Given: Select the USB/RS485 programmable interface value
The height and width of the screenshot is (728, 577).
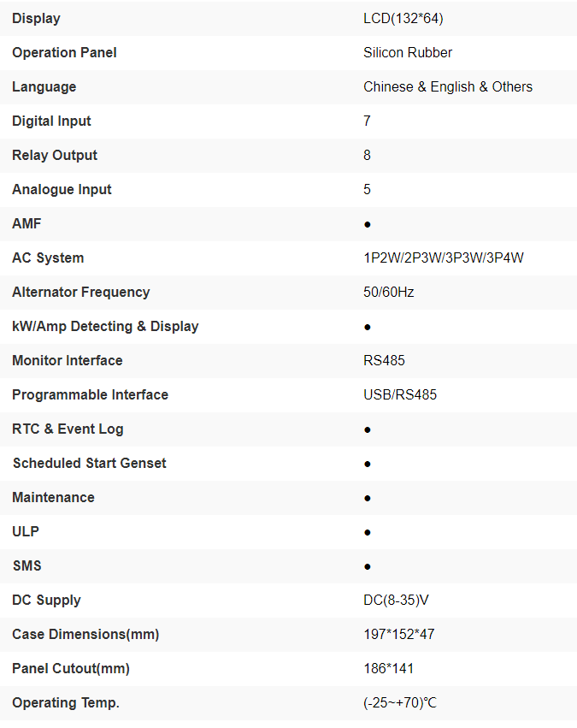Looking at the screenshot, I should 400,394.
